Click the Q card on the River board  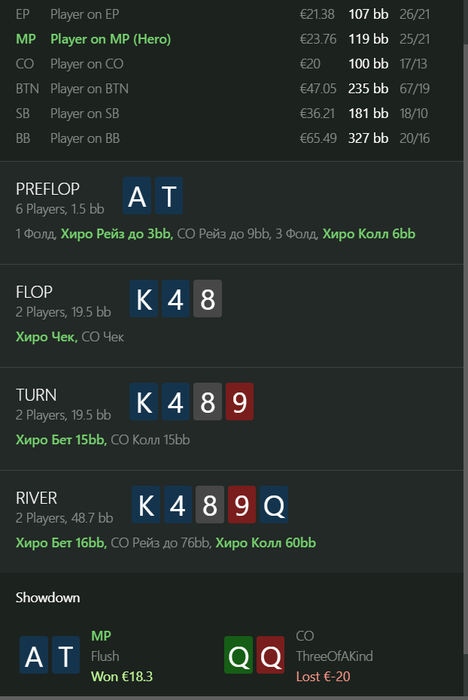click(274, 505)
